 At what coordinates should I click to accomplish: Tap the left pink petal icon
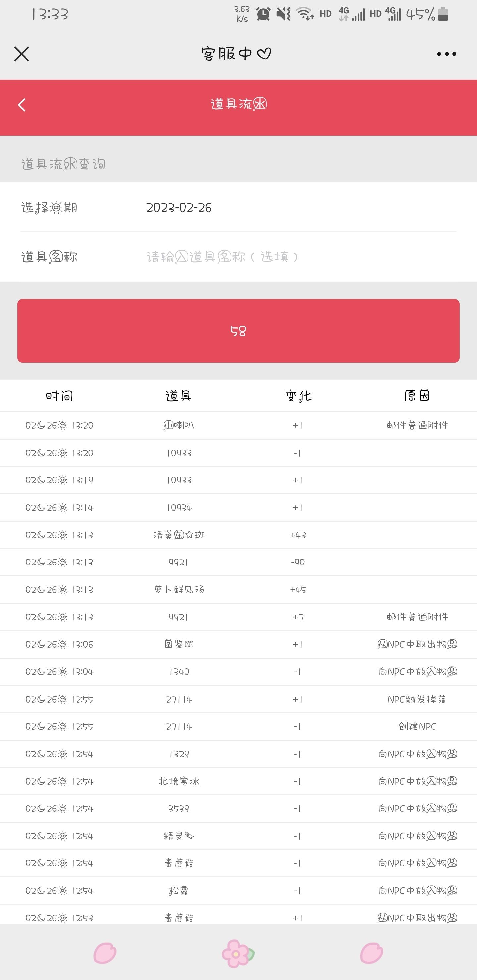click(105, 953)
